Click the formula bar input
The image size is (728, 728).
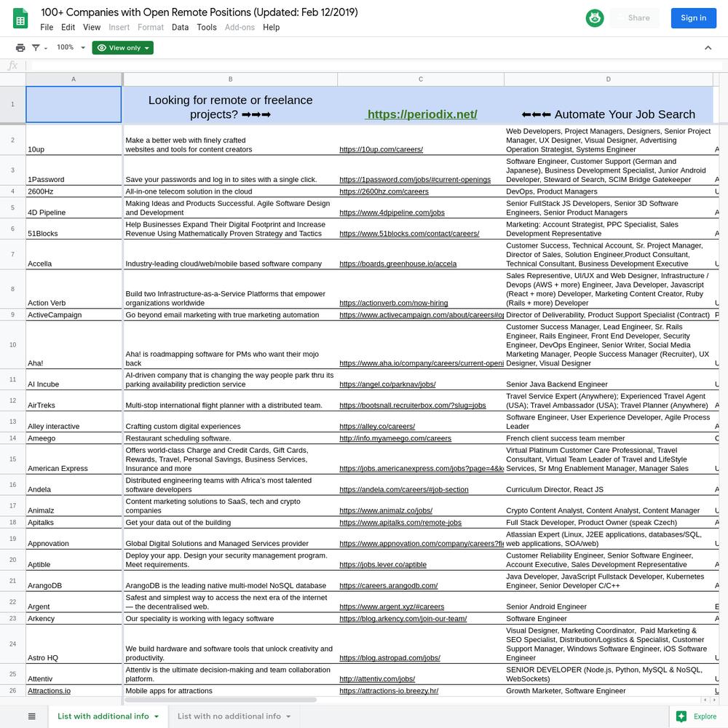376,66
